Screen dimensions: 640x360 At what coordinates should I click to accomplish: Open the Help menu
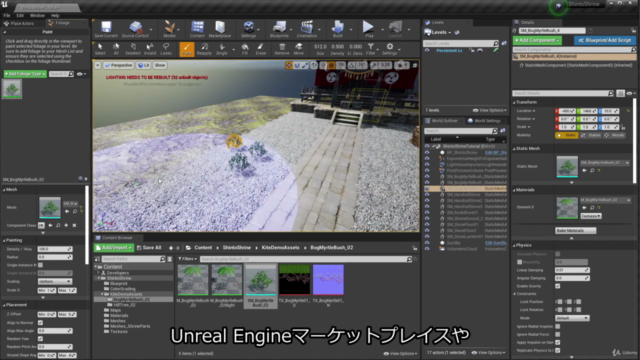pyautogui.click(x=55, y=16)
